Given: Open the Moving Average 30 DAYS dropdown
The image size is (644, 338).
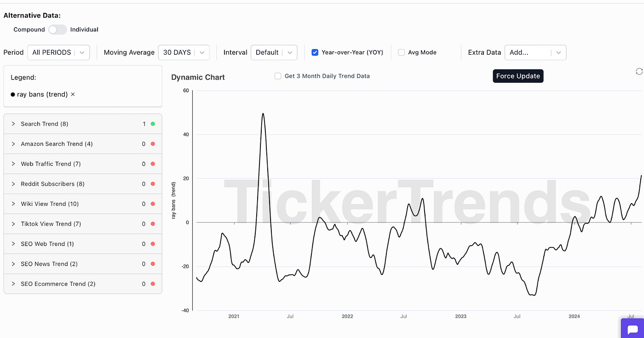Looking at the screenshot, I should click(184, 52).
